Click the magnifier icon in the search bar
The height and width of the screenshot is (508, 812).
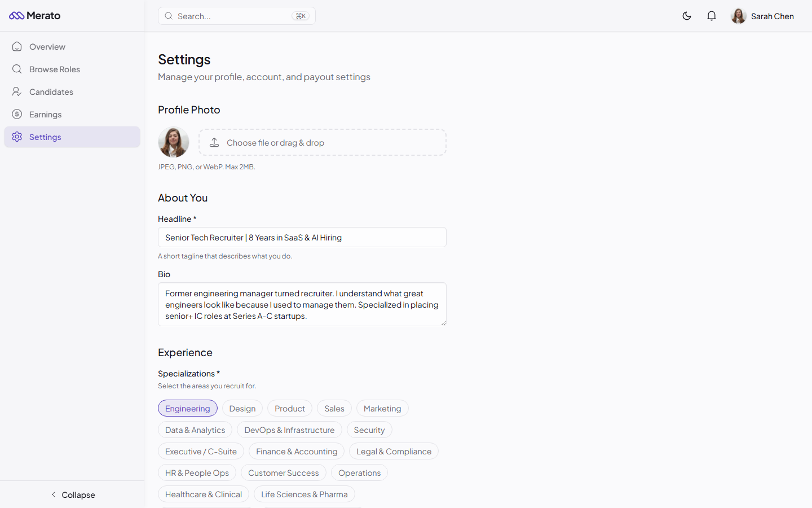[x=169, y=16]
